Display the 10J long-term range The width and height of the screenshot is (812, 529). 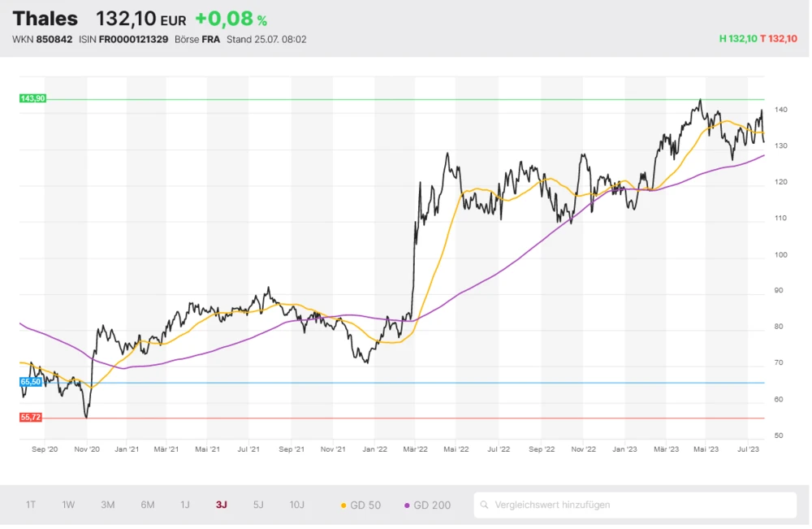point(297,505)
